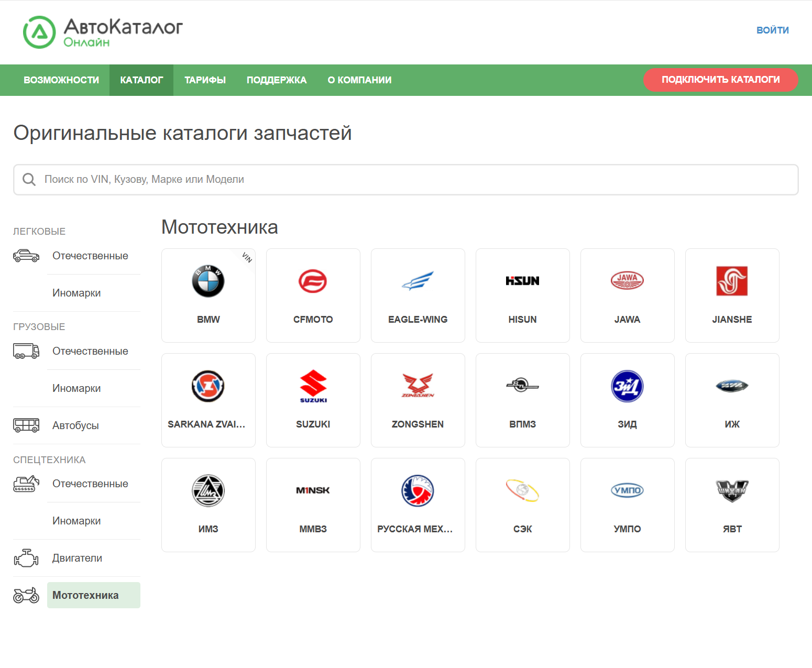
Task: Click the ПОДКЛЮЧИТЬ КАТАЛОГИ button
Action: [720, 80]
